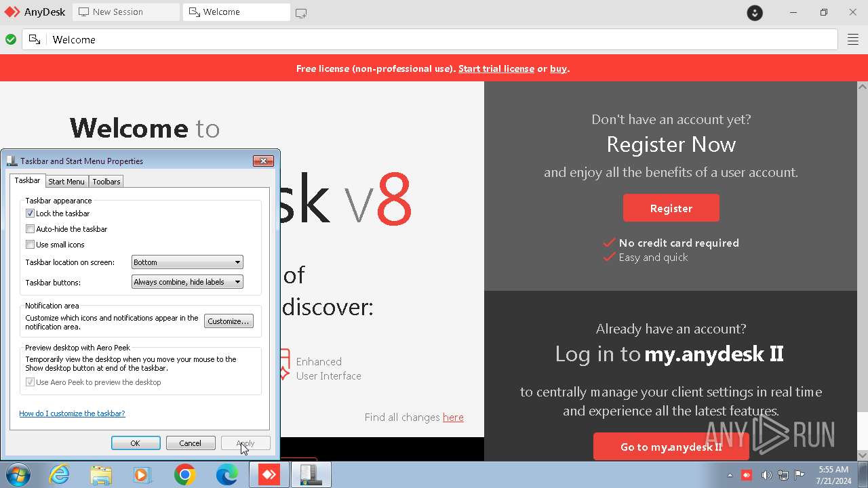Click the red Register button
Viewport: 868px width, 488px height.
(x=671, y=208)
